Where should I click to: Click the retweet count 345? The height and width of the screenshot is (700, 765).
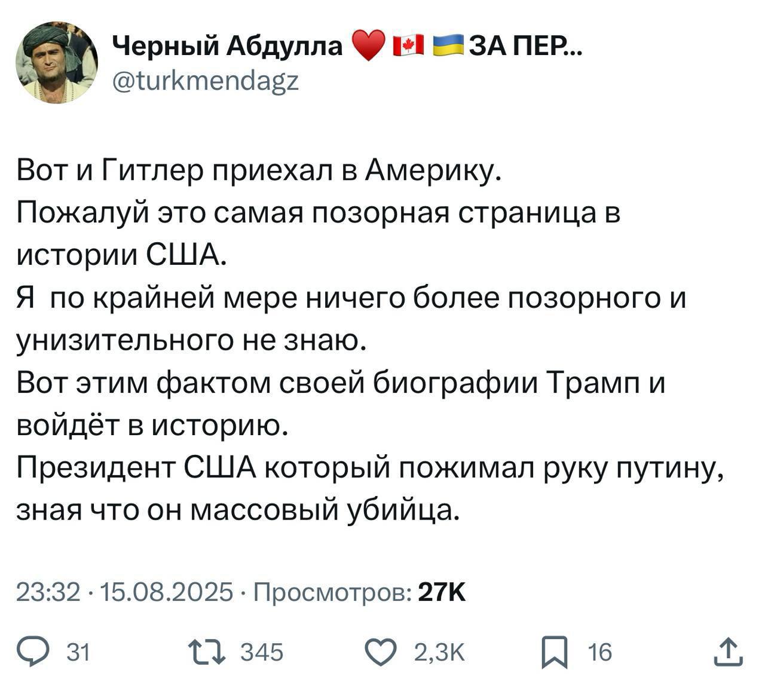click(x=261, y=652)
